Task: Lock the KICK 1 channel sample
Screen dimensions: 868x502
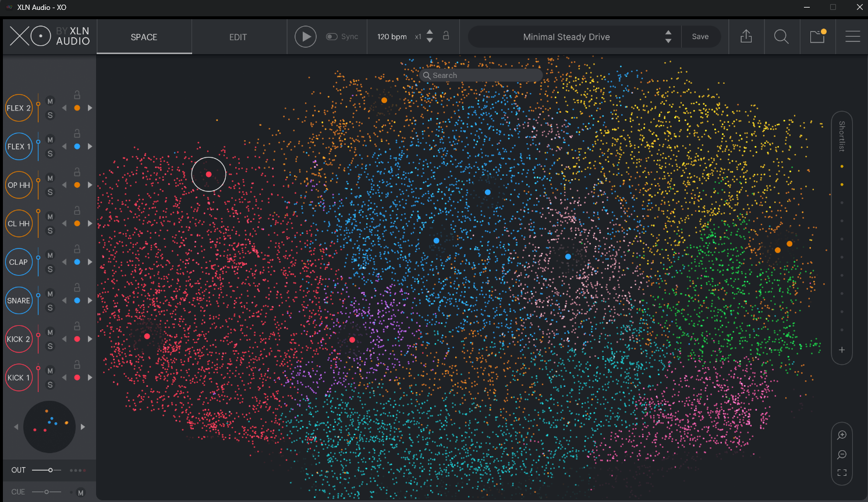Action: (77, 364)
